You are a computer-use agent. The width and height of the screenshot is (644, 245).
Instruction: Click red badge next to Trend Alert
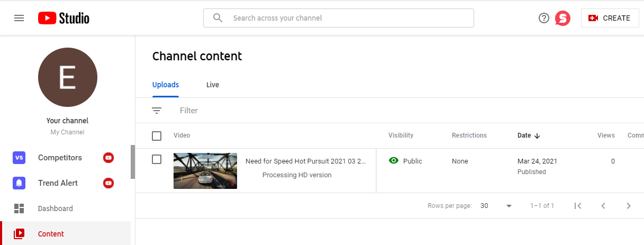(x=108, y=183)
